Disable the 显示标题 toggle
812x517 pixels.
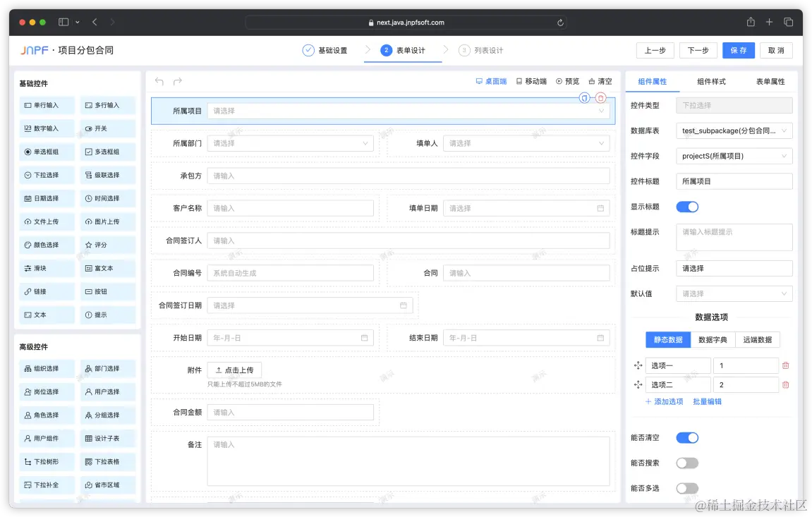[x=686, y=206]
